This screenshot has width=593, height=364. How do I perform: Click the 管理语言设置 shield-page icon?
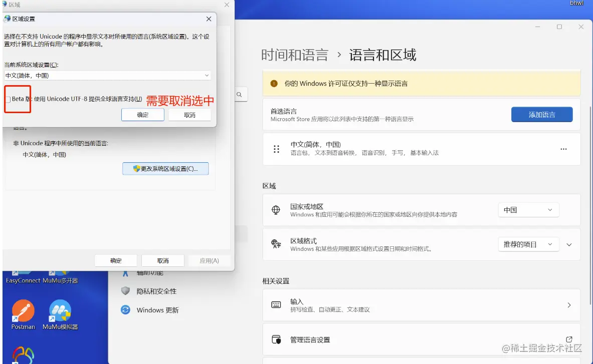(x=277, y=339)
